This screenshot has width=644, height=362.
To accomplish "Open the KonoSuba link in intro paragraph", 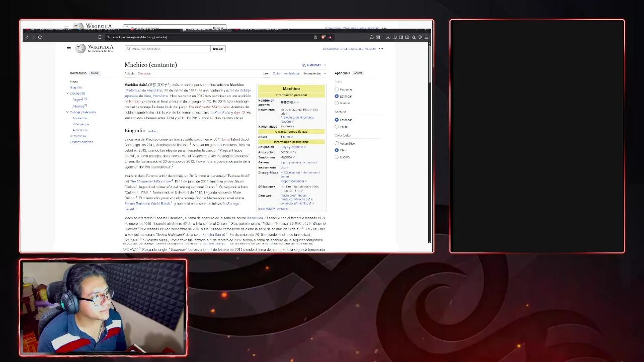I will coord(222,113).
